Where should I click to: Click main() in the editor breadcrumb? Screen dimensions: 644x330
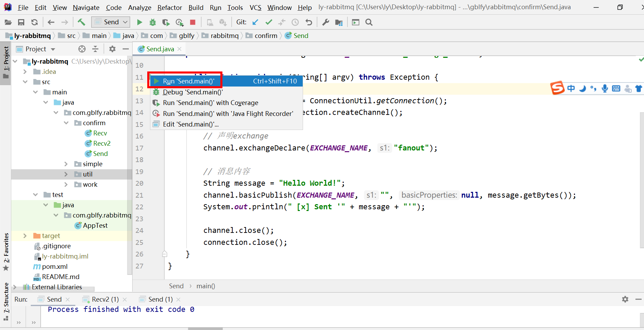pyautogui.click(x=206, y=286)
